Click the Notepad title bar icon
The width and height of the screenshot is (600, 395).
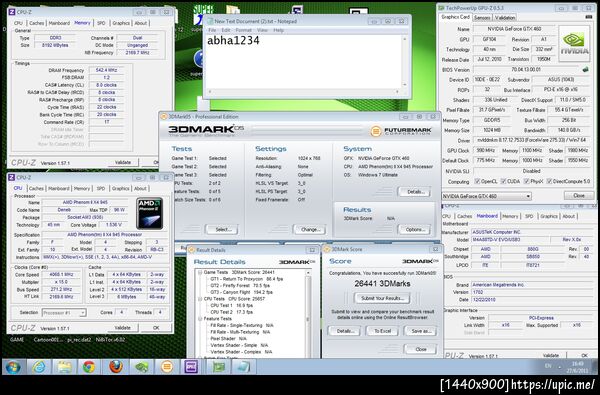click(x=209, y=21)
